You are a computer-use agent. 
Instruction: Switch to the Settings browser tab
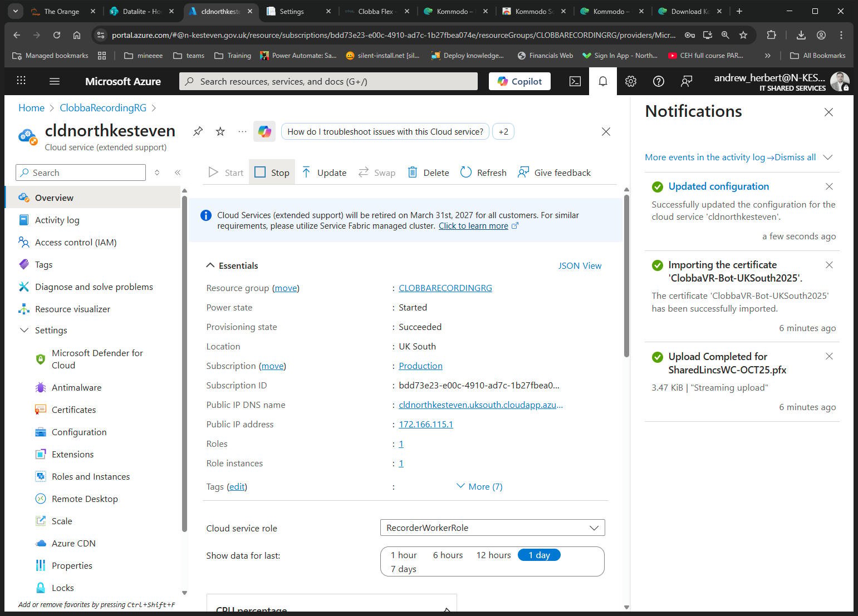tap(298, 11)
